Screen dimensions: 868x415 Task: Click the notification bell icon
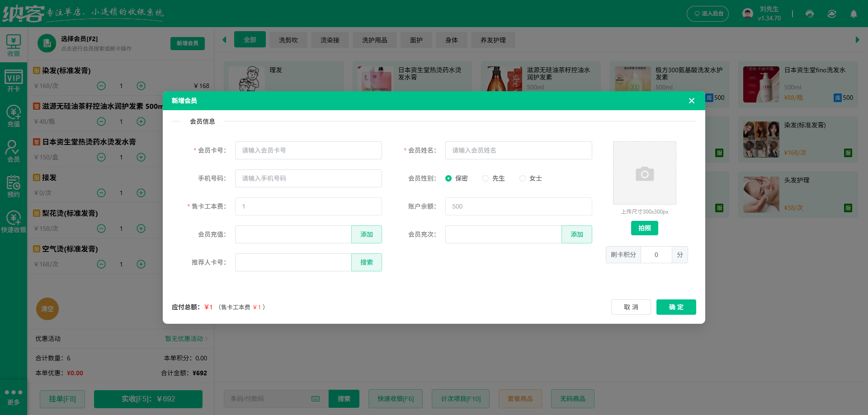pyautogui.click(x=854, y=14)
